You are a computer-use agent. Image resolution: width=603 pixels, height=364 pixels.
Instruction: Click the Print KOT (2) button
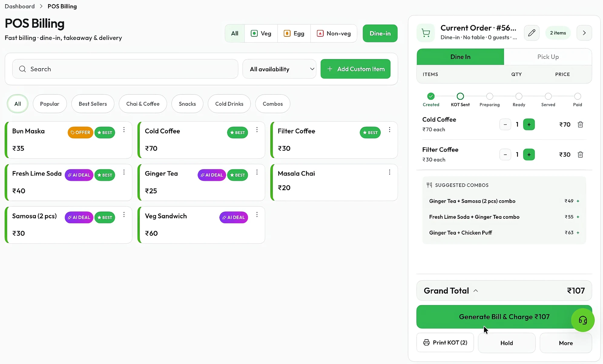[x=445, y=343]
